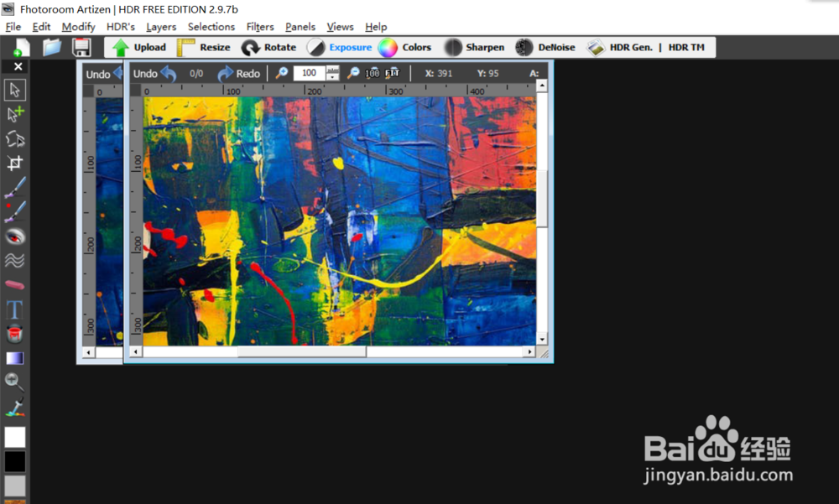Click the Save floppy disk icon
The height and width of the screenshot is (504, 839).
pos(81,48)
